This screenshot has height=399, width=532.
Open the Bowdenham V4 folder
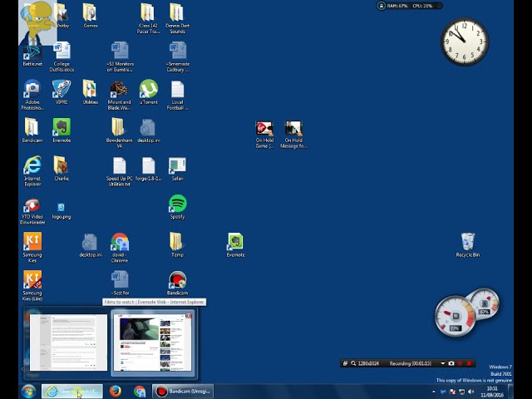tap(119, 133)
